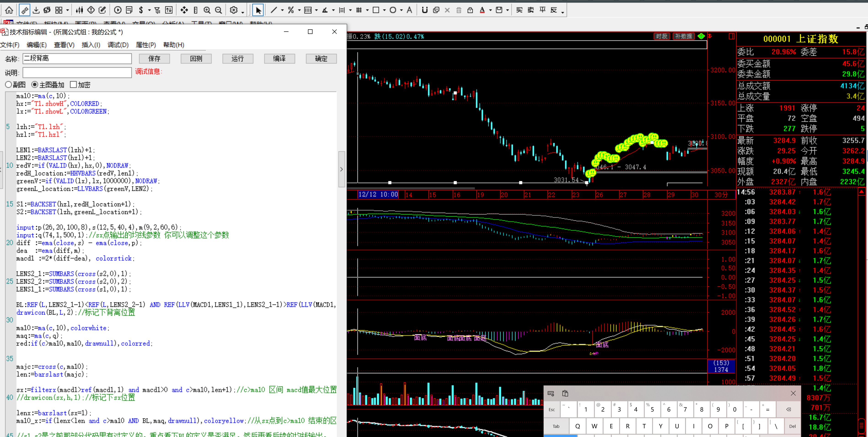Image resolution: width=868 pixels, height=437 pixels.
Task: Open the 查看(V) menu in formula editor
Action: (x=64, y=45)
